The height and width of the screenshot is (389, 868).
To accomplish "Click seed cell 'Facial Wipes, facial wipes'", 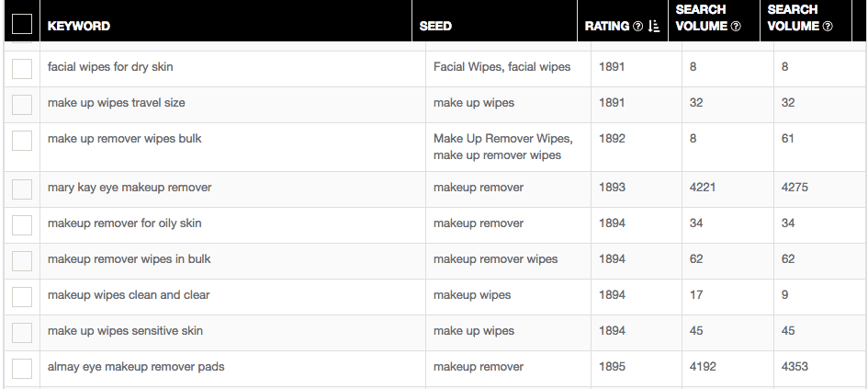I will (502, 67).
